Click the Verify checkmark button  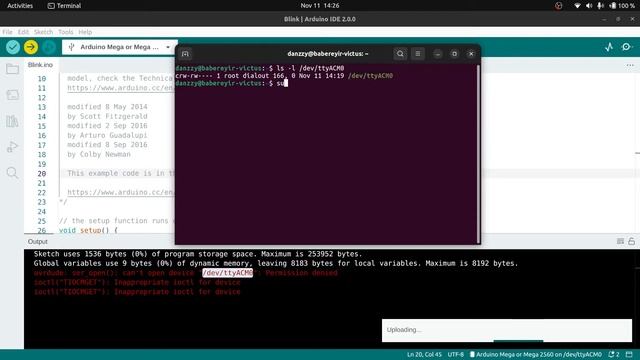point(13,47)
